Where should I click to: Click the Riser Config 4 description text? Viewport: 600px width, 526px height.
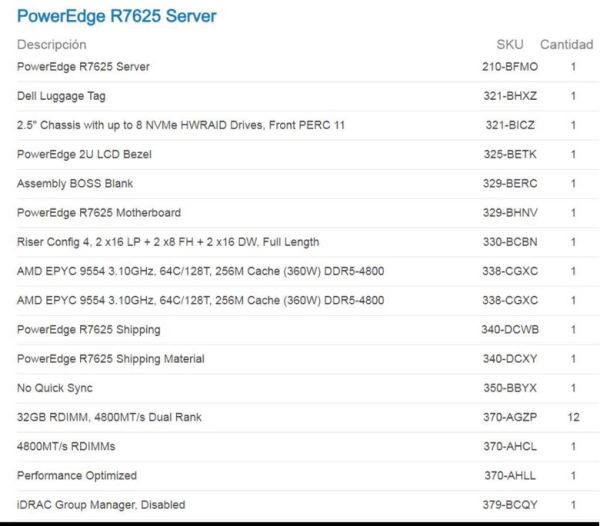pyautogui.click(x=168, y=242)
